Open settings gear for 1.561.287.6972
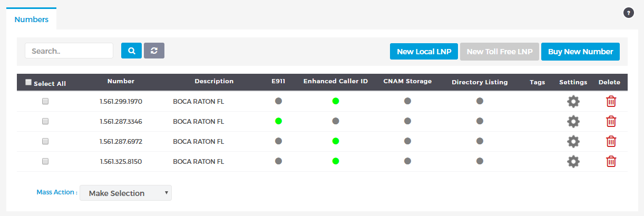Screen dimensions: 644x216 tap(573, 141)
